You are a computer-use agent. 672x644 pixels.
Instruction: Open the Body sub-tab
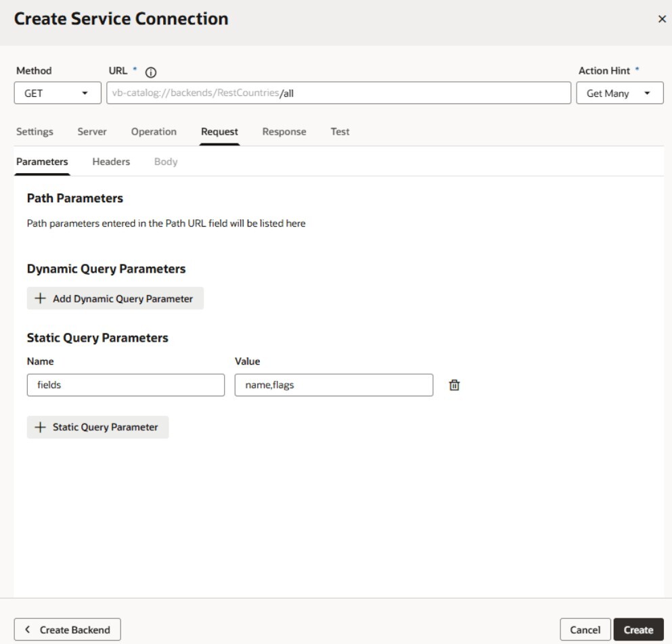coord(166,162)
